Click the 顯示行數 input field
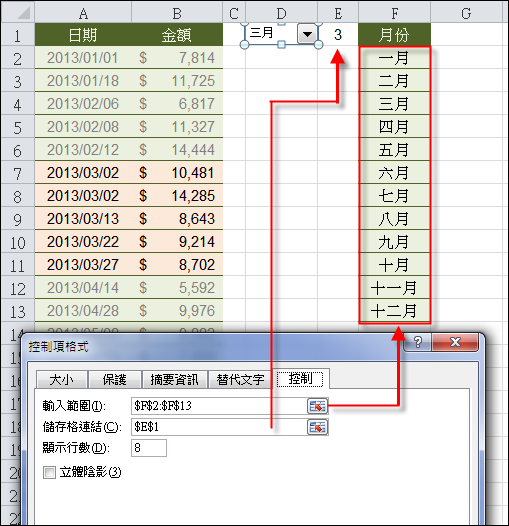 [x=149, y=448]
